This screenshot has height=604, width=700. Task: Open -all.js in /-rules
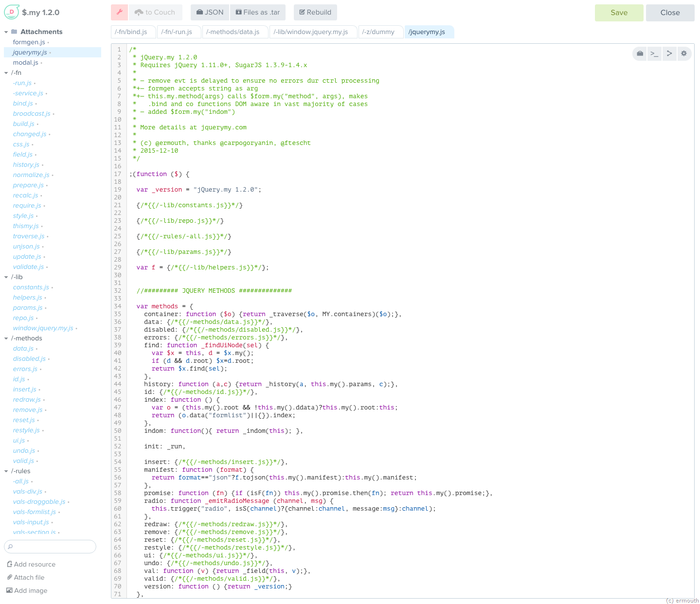point(21,481)
